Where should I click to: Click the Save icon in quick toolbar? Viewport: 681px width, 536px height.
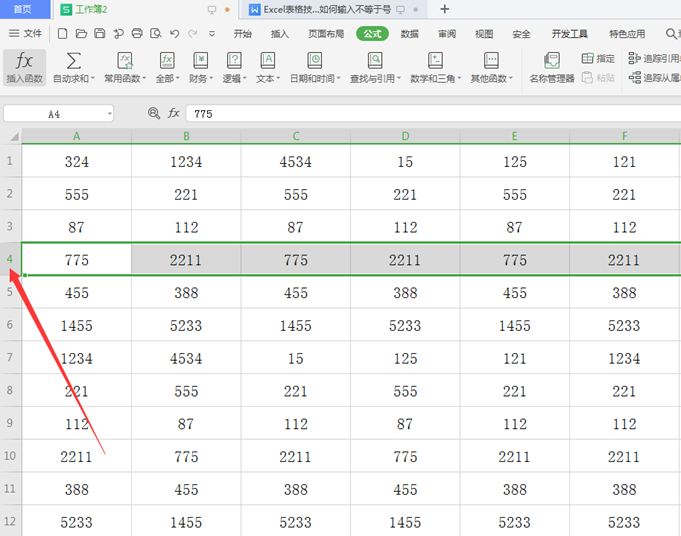(100, 33)
